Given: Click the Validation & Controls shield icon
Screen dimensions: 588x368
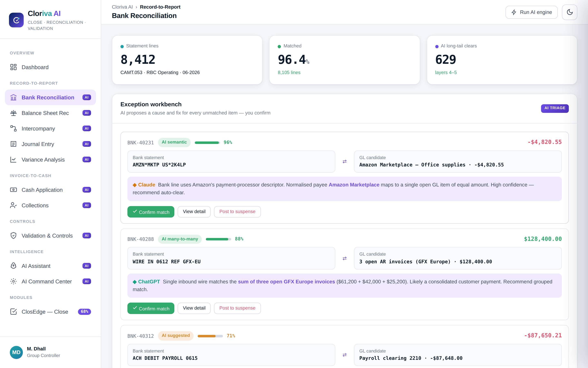Looking at the screenshot, I should (13, 236).
